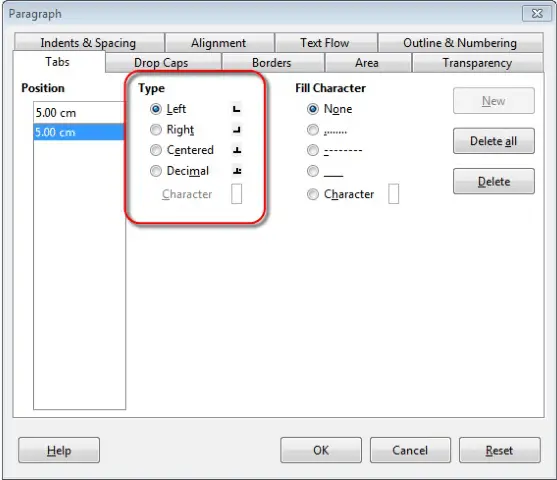Select the underline fill character option
This screenshot has height=480, width=557.
pos(313,171)
